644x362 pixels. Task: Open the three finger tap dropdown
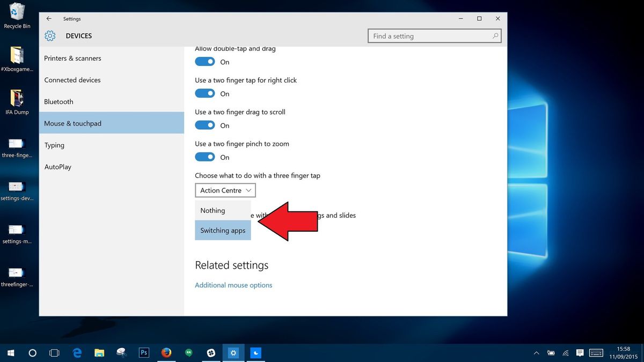pos(225,190)
